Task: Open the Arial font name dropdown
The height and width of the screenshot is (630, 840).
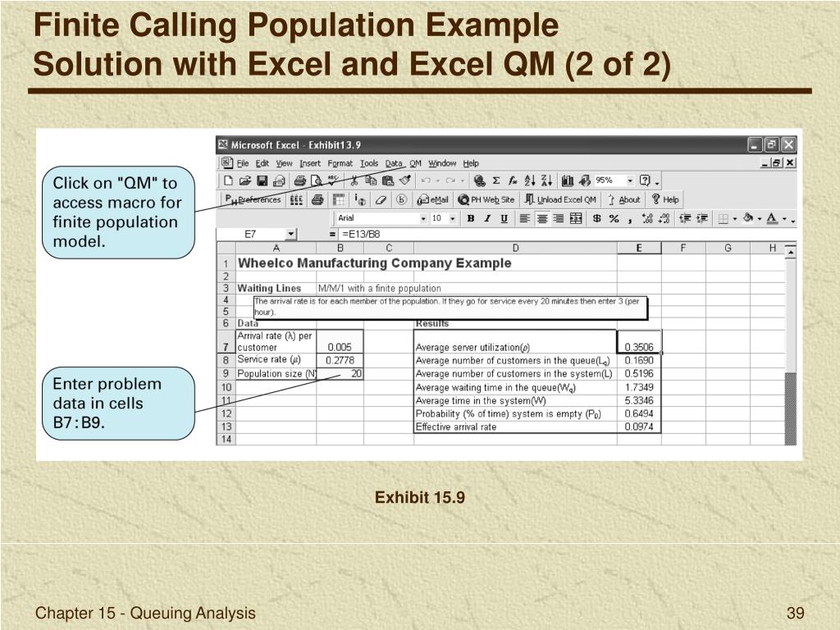Action: pos(423,218)
